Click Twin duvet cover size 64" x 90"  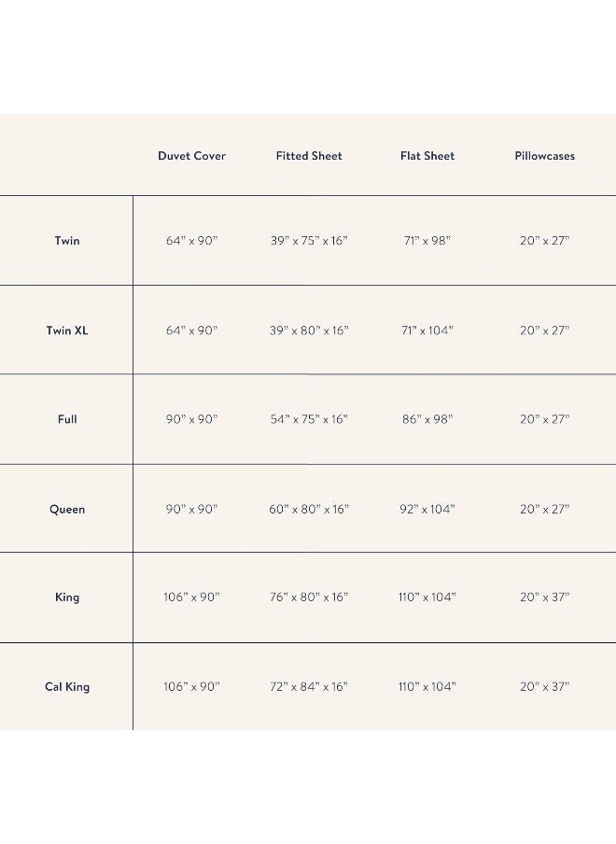pyautogui.click(x=191, y=241)
